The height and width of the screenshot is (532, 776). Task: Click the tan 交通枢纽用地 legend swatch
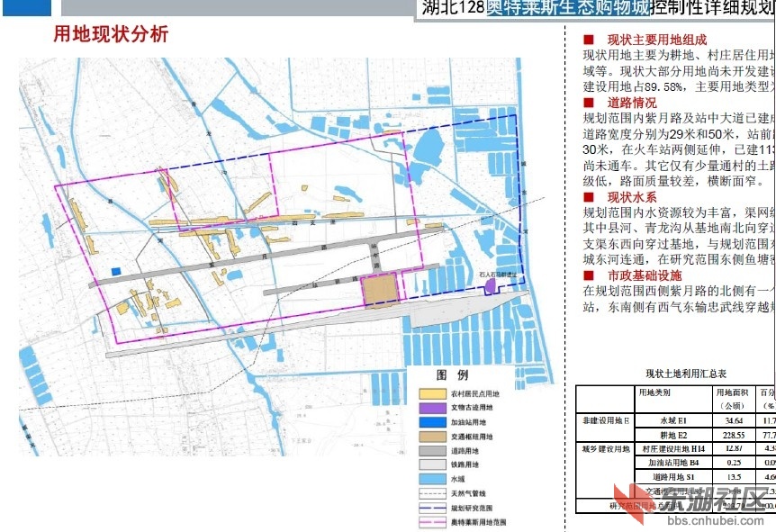coord(432,437)
